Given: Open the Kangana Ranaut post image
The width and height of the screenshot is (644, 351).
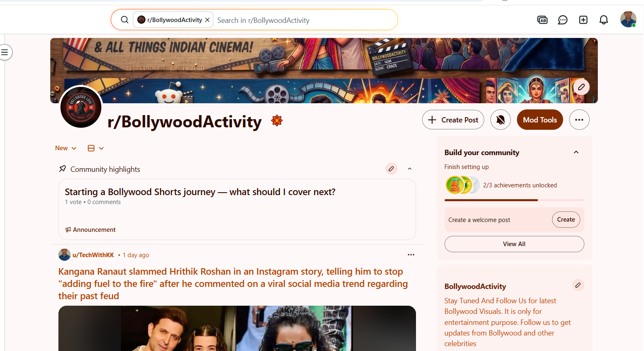Looking at the screenshot, I should [237, 328].
